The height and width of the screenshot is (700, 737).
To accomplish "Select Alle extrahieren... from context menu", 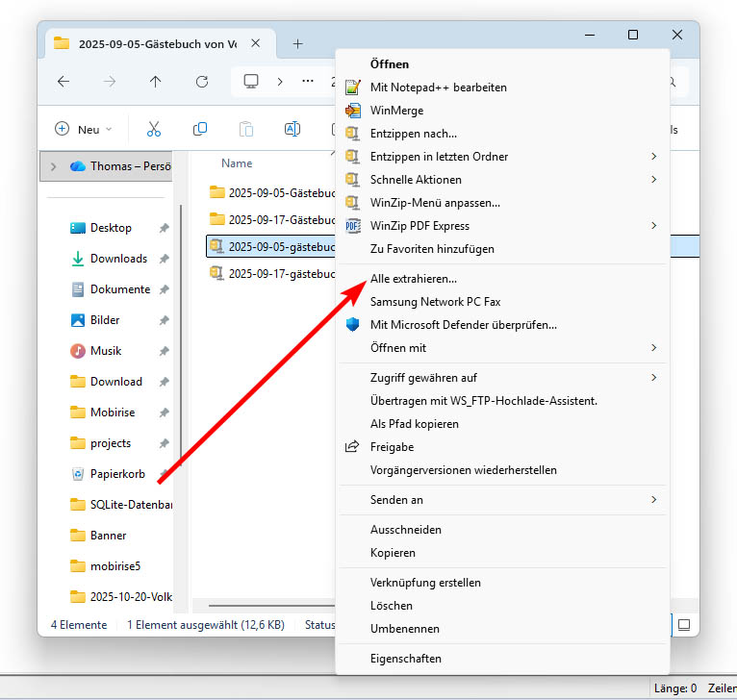I will 413,279.
